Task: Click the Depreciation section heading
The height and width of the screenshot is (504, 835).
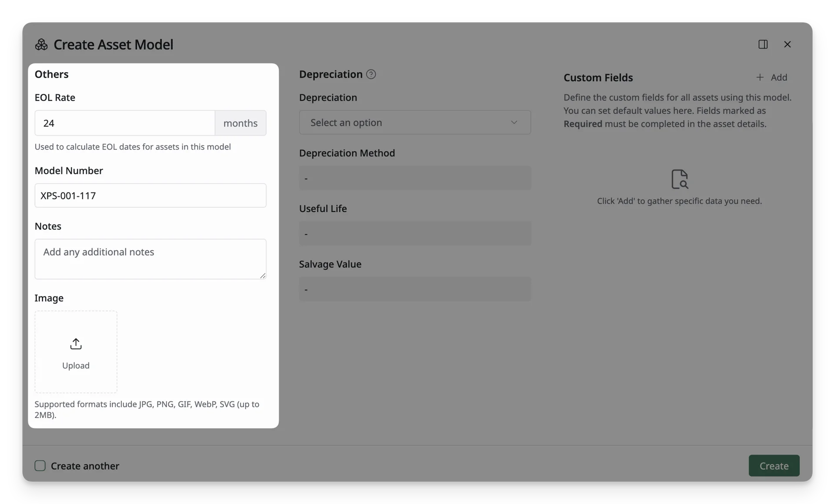Action: point(331,74)
